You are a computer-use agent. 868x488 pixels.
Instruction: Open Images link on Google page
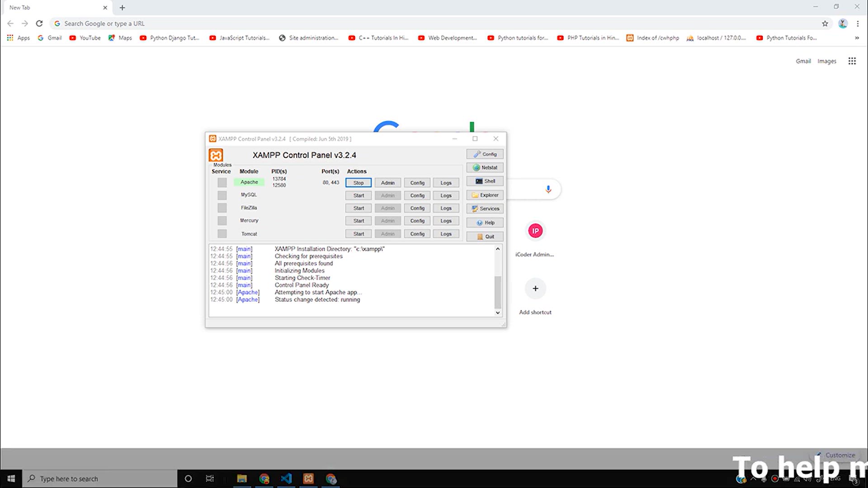827,61
